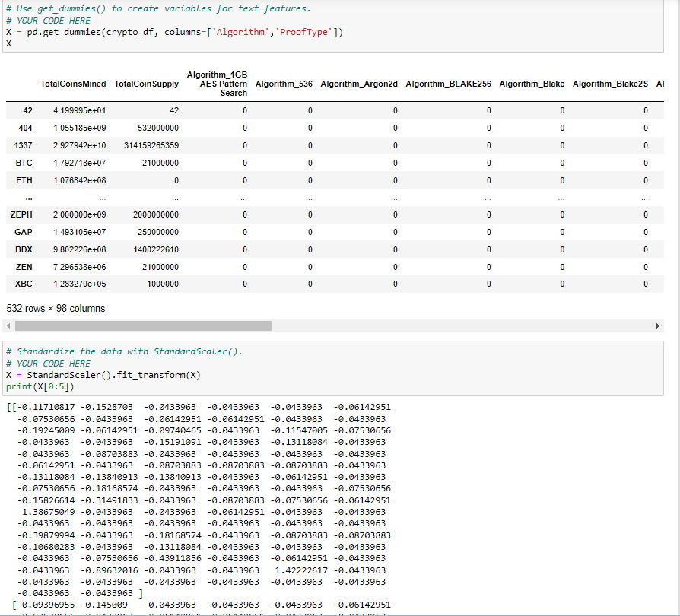
Task: Click output value -0.11710817
Action: click(46, 407)
